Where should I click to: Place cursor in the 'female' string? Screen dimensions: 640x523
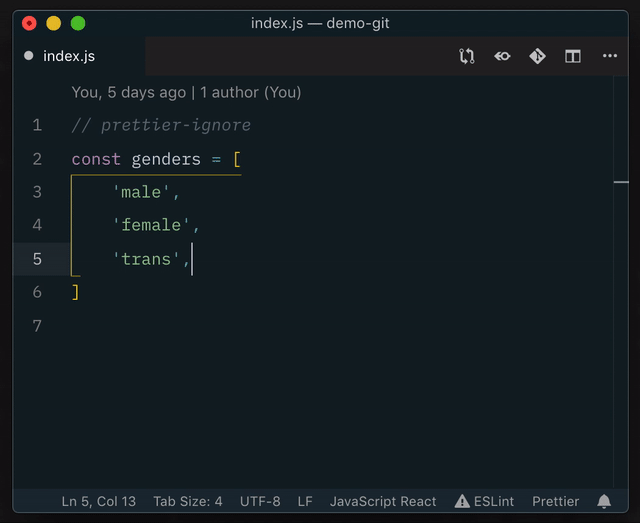click(x=150, y=225)
